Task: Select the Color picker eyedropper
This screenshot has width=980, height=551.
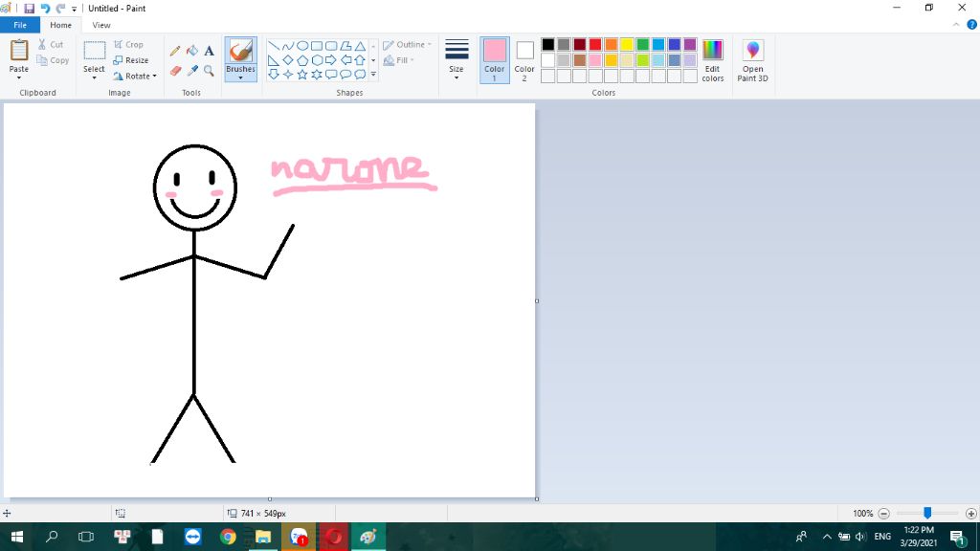Action: [x=191, y=71]
